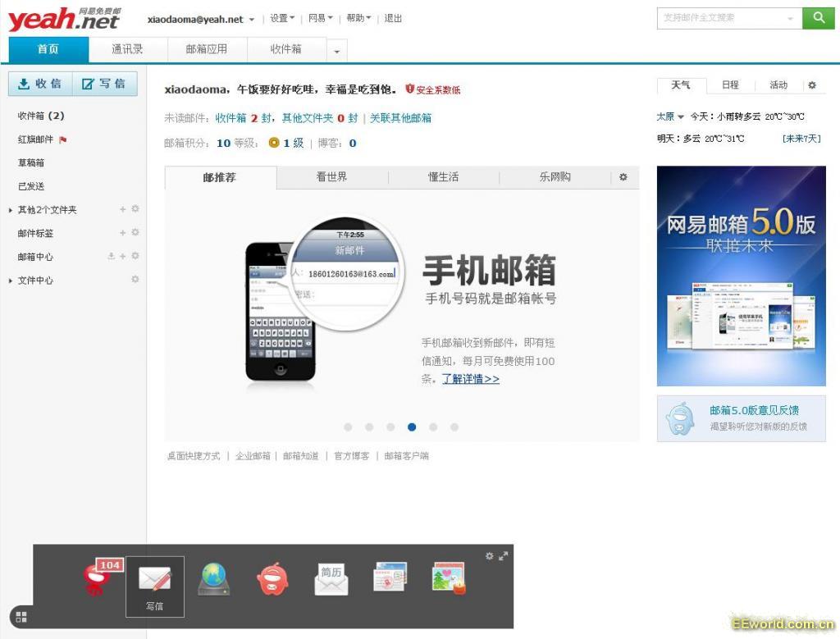This screenshot has height=639, width=840.
Task: Select the 懂生活 tab
Action: (x=444, y=177)
